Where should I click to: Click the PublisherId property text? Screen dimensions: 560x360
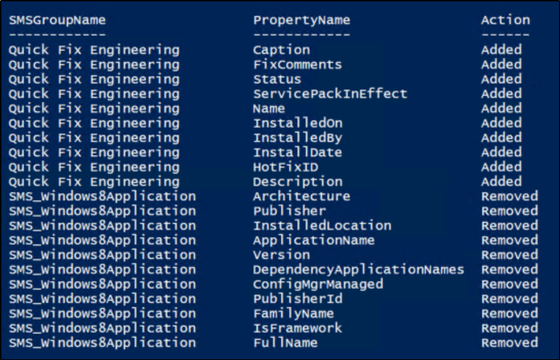tap(298, 299)
